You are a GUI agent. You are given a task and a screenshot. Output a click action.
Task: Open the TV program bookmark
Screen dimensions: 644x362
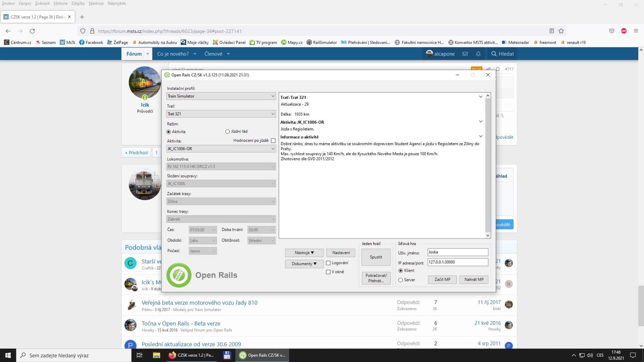click(x=263, y=42)
